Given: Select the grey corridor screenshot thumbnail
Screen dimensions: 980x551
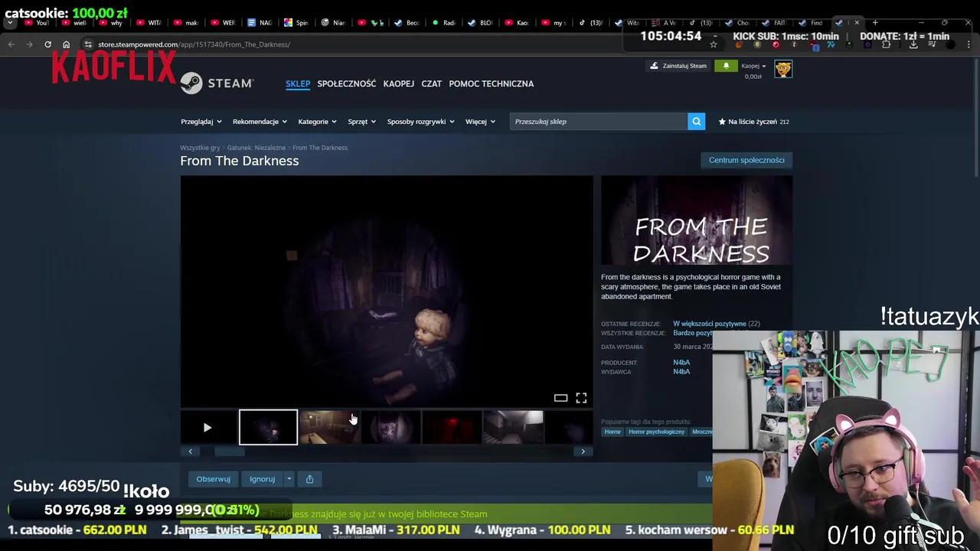Looking at the screenshot, I should coord(513,428).
